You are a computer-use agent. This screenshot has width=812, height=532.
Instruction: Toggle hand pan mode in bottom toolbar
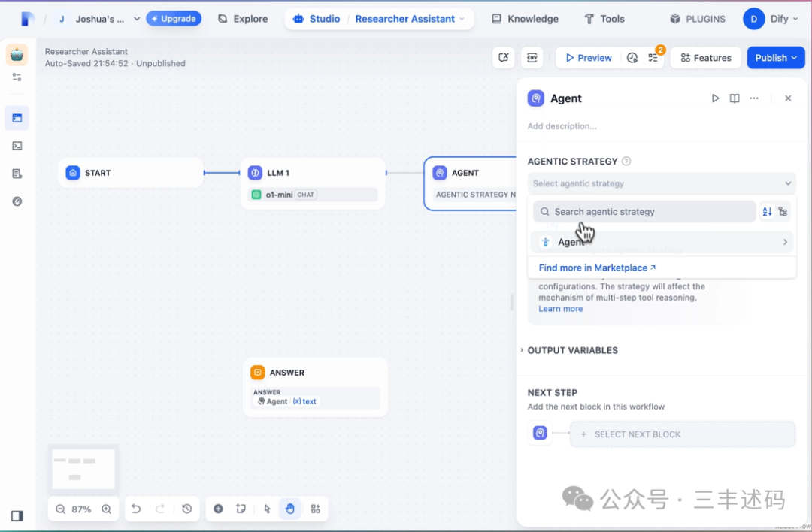(x=290, y=509)
